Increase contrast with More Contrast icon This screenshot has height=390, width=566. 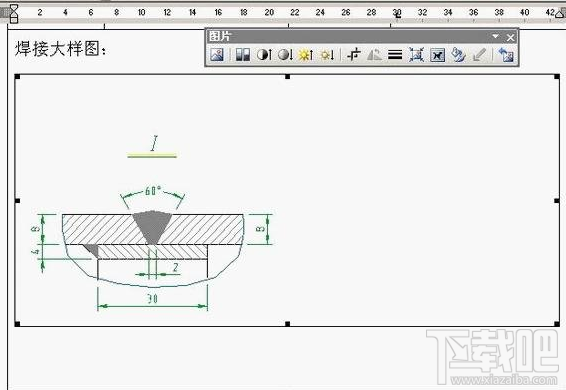(x=264, y=55)
